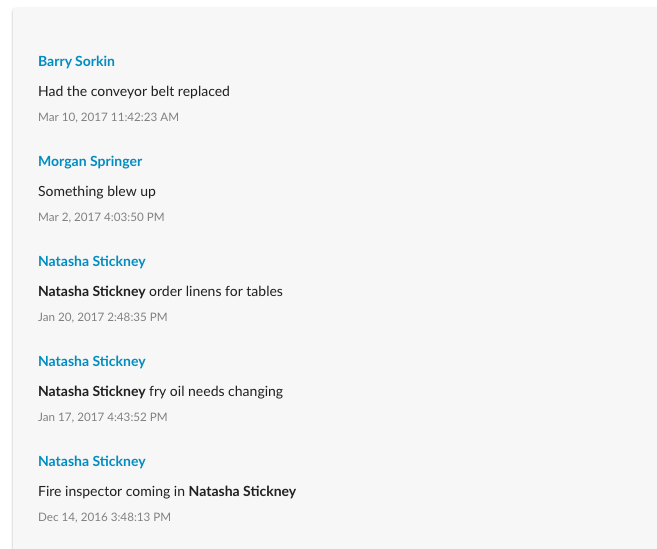Click the Mar 10, 2017 11:42:23 AM timestamp
This screenshot has width=657, height=549.
[108, 117]
